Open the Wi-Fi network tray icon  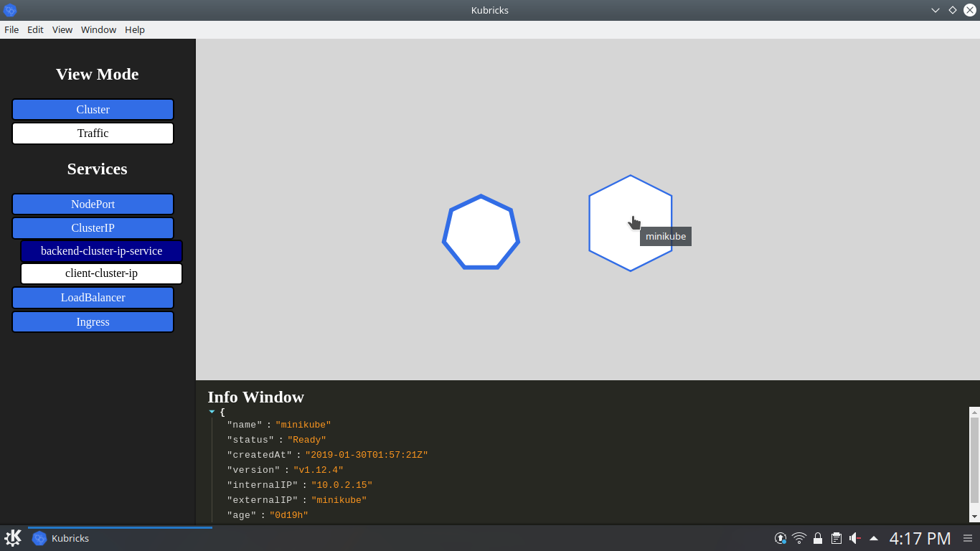pyautogui.click(x=799, y=538)
